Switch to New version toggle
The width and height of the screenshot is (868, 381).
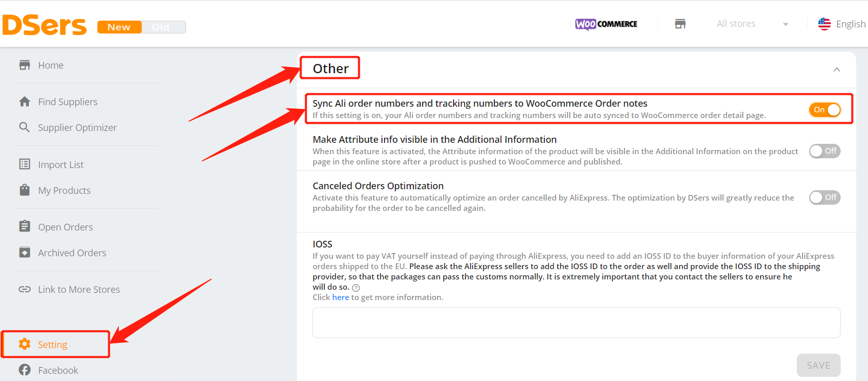120,27
